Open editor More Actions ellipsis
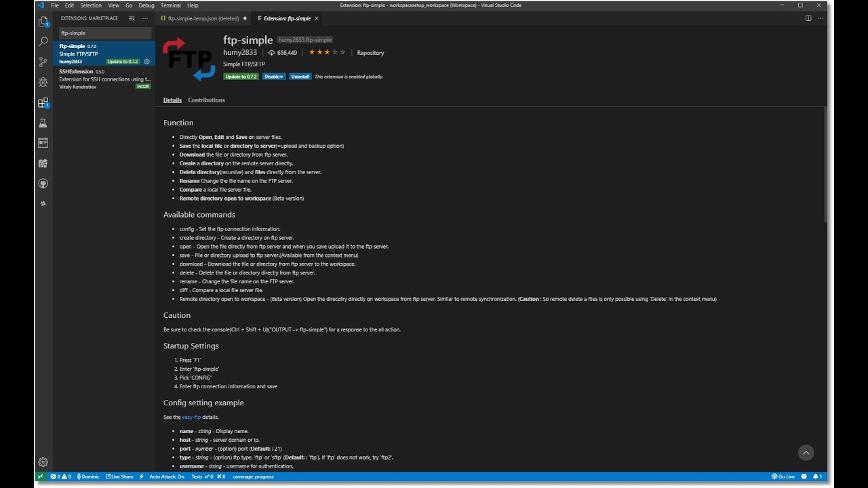The image size is (868, 488). 821,18
